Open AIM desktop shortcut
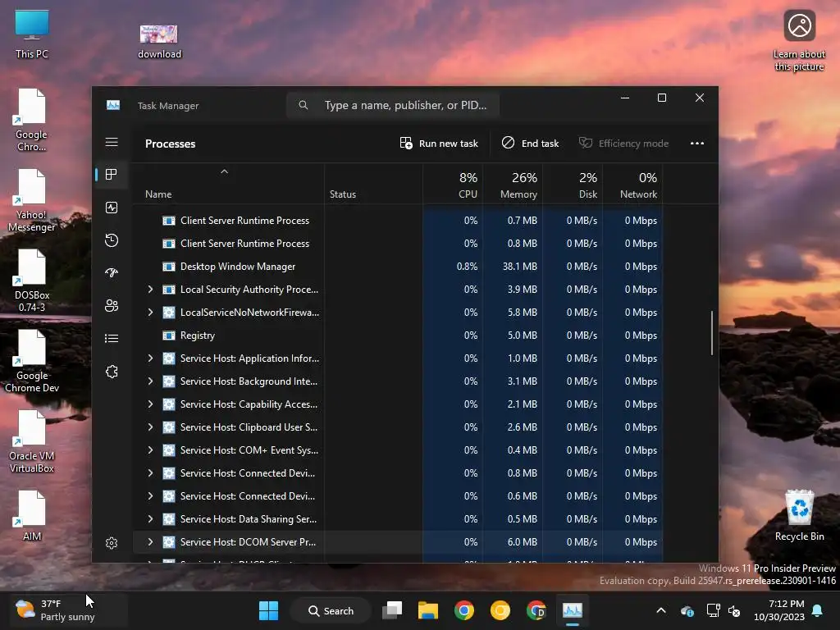The image size is (840, 630). 32,515
